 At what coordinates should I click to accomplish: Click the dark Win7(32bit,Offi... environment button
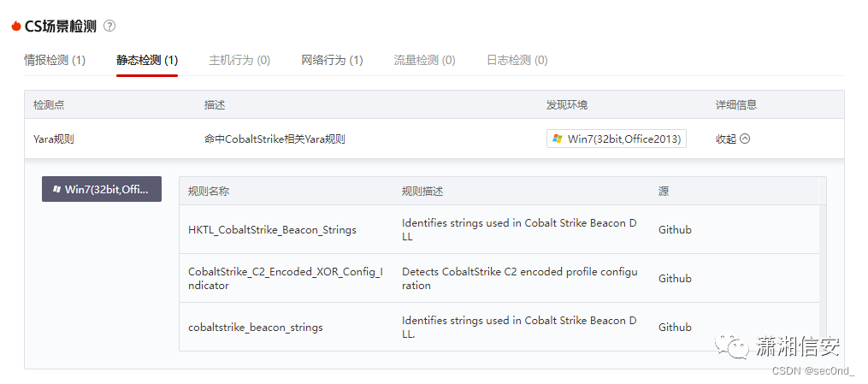coord(102,189)
